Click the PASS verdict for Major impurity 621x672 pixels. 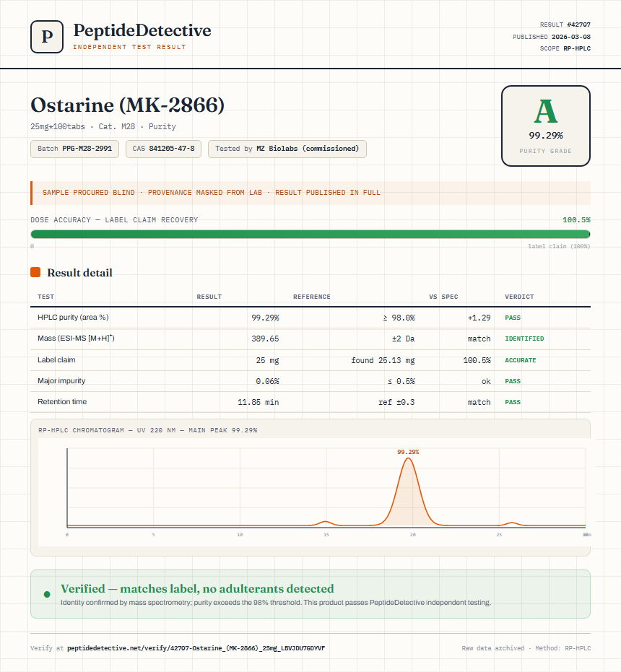click(x=513, y=381)
